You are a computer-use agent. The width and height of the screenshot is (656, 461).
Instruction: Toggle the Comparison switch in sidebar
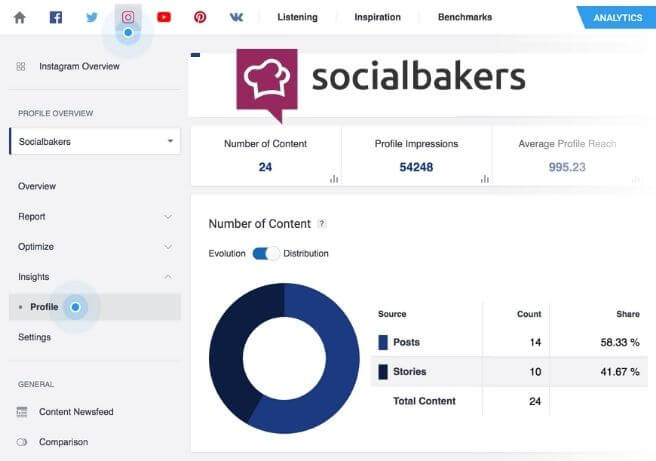22,442
